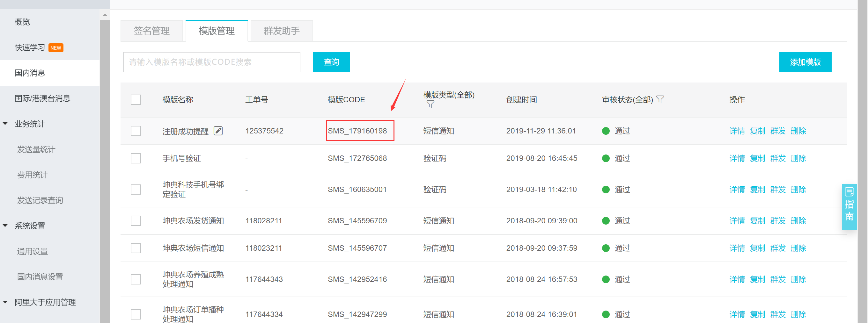868x323 pixels.
Task: Check the box for 坤典科技手机号绑定验证 row
Action: pos(136,190)
